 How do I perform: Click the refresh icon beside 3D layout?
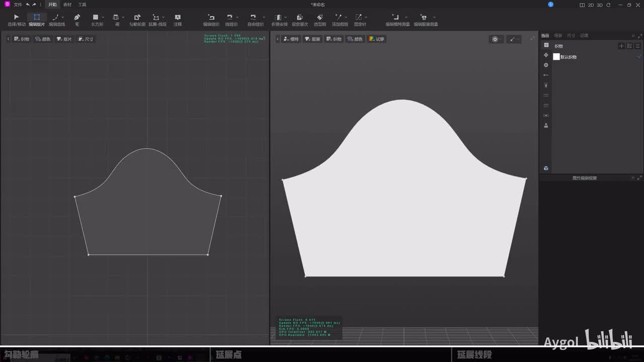[608, 5]
